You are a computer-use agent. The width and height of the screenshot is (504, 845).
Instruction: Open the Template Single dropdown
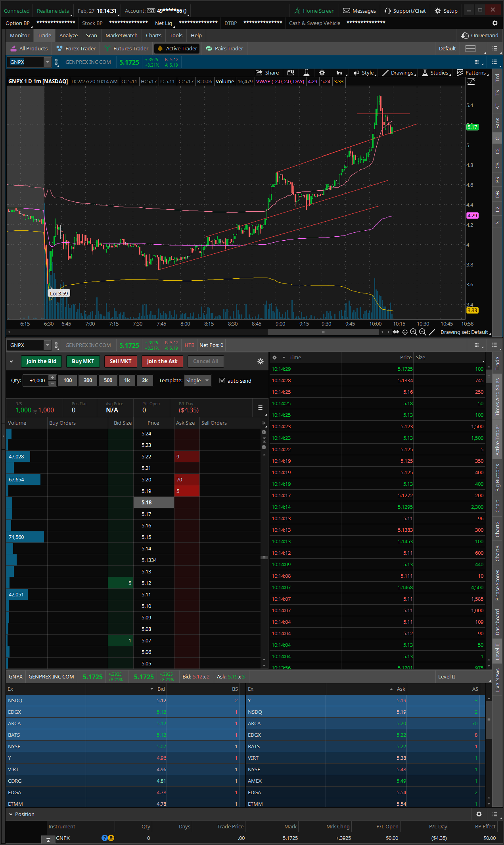tap(198, 380)
